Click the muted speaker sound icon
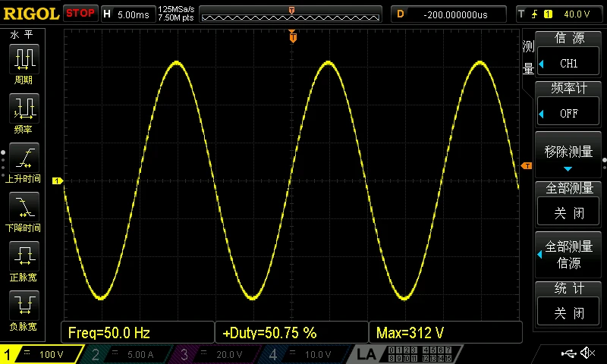The width and height of the screenshot is (607, 364). pyautogui.click(x=588, y=353)
